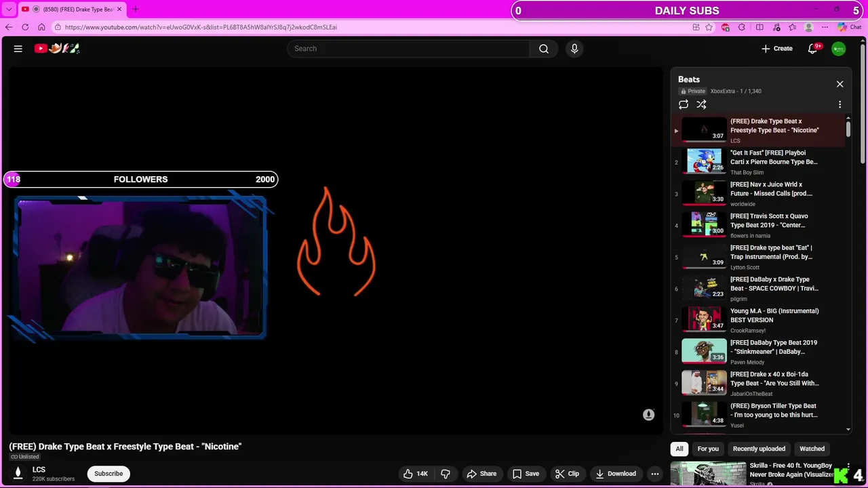Close the Beats playlist panel

840,84
